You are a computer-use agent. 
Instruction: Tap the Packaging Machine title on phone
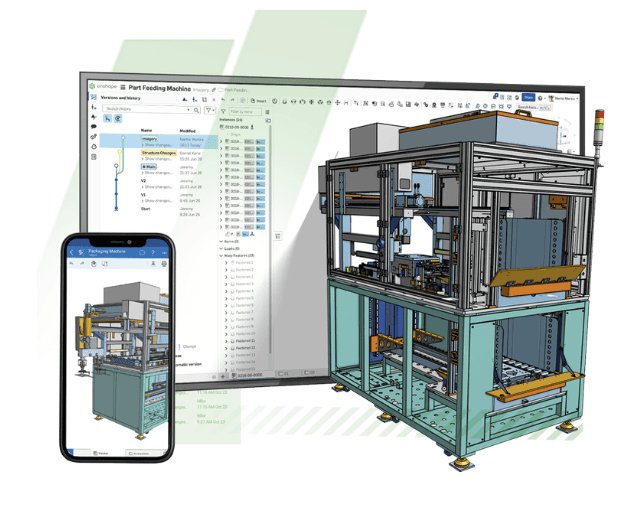coord(107,251)
